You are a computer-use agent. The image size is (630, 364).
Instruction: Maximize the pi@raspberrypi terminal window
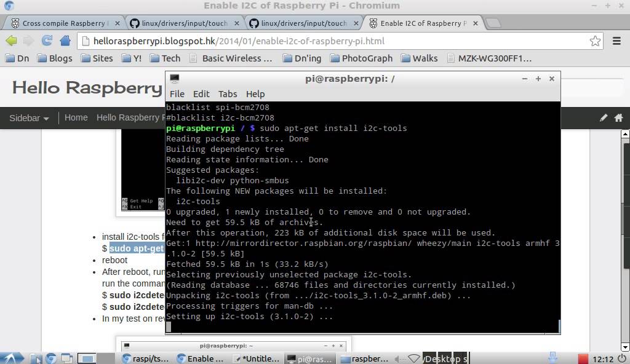[538, 79]
